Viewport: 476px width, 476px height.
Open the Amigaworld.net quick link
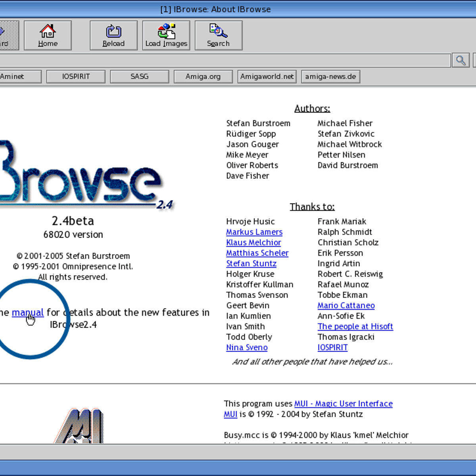tap(267, 76)
